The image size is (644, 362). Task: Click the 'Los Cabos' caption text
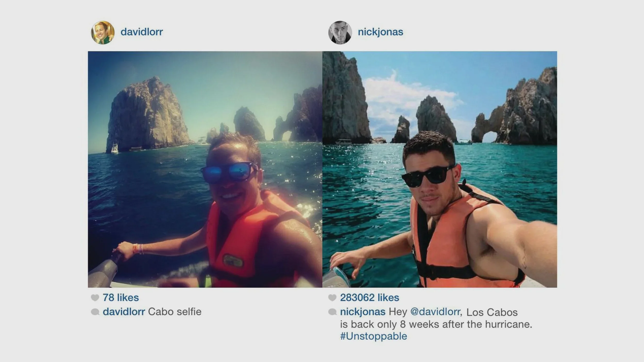click(492, 312)
